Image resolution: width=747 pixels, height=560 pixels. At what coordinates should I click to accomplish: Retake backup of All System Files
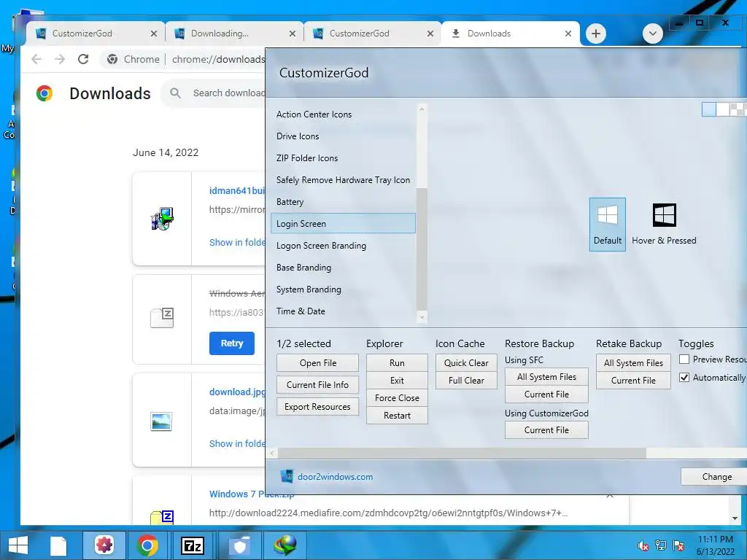pyautogui.click(x=633, y=363)
